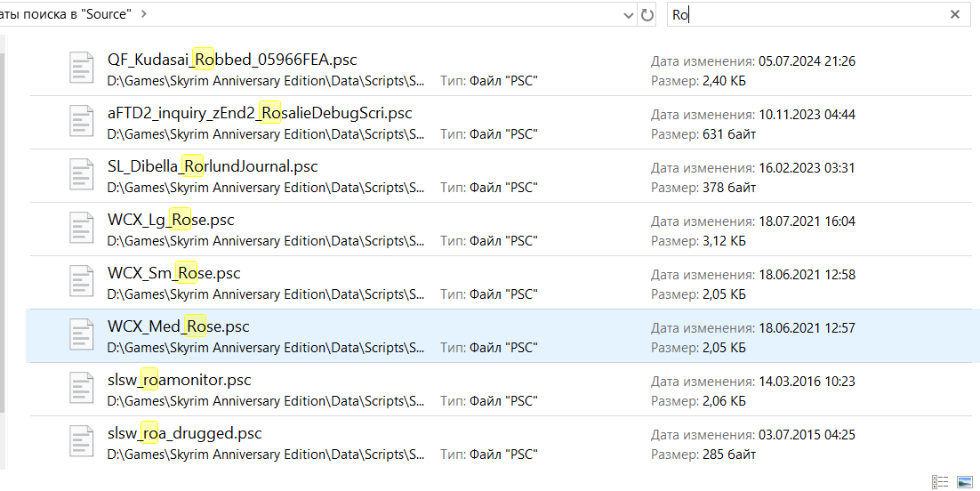This screenshot has width=980, height=491.
Task: Click size value 3,12 КБ
Action: pyautogui.click(x=724, y=241)
